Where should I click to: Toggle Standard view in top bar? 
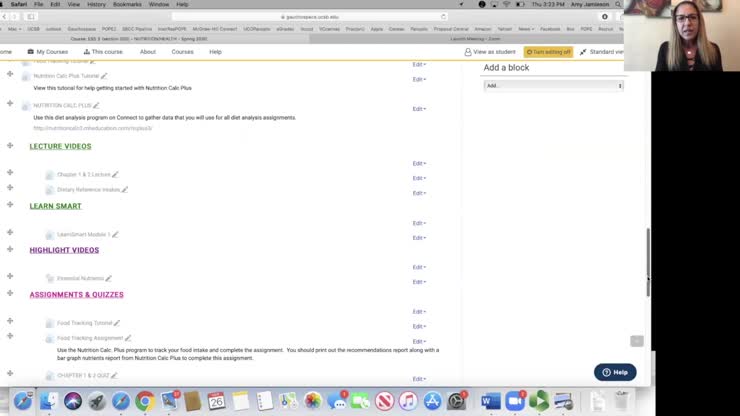[x=602, y=52]
